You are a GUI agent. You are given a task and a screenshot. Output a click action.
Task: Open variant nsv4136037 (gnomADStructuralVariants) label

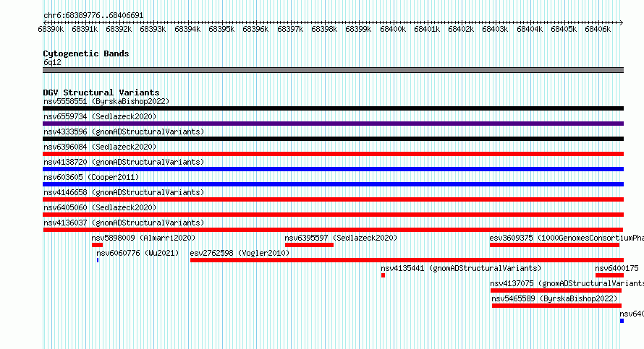pyautogui.click(x=124, y=223)
